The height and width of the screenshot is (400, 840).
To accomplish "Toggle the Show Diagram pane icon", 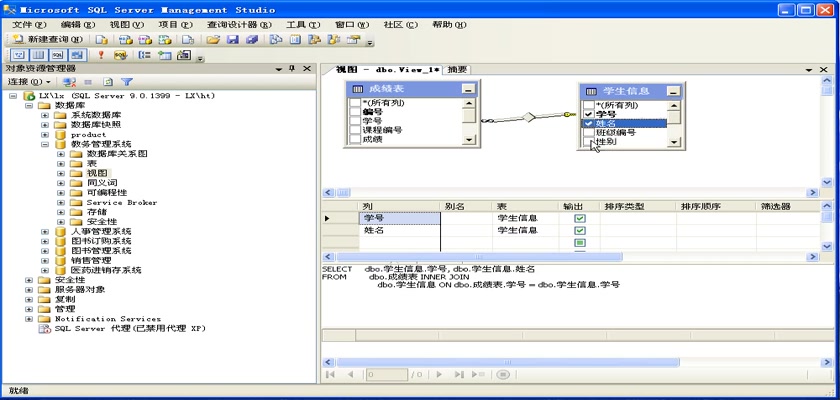I will point(19,56).
